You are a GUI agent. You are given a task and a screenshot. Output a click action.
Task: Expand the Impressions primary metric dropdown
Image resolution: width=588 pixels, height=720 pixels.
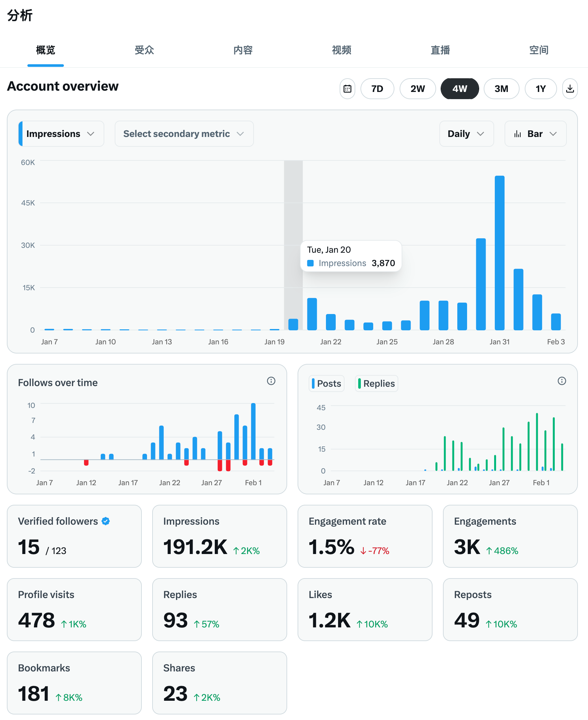(61, 134)
